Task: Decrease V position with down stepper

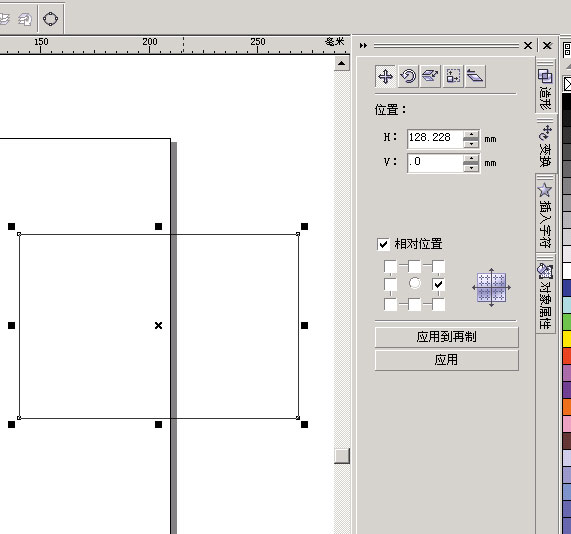Action: (472, 168)
